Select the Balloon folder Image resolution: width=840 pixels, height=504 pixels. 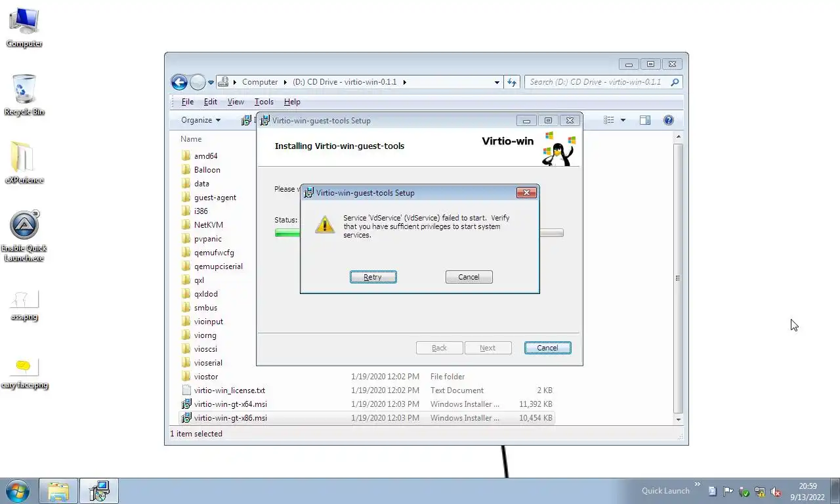coord(207,170)
